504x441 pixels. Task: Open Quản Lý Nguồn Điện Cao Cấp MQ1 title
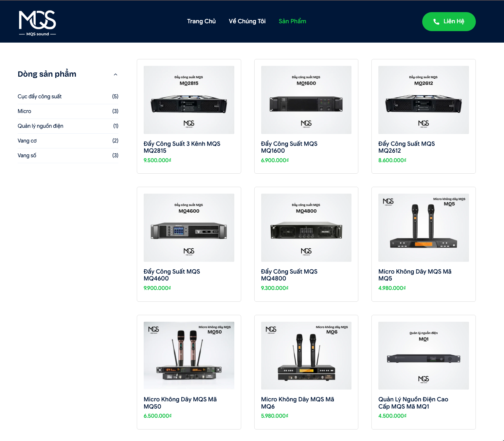pyautogui.click(x=413, y=403)
